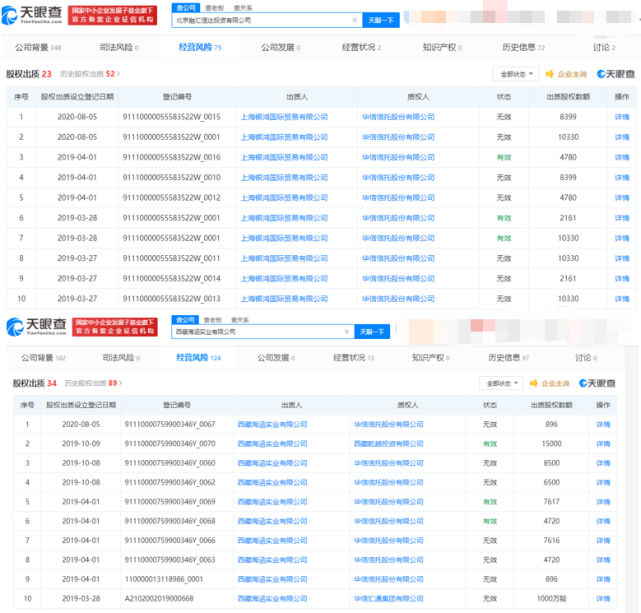Expand 全部状态 dropdown in the lower table

click(501, 383)
